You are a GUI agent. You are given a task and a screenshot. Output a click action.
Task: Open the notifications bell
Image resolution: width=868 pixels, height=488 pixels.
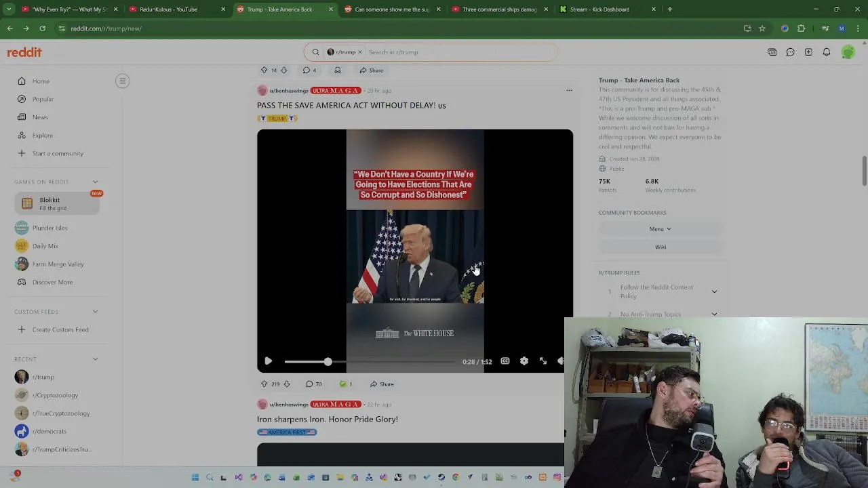827,52
